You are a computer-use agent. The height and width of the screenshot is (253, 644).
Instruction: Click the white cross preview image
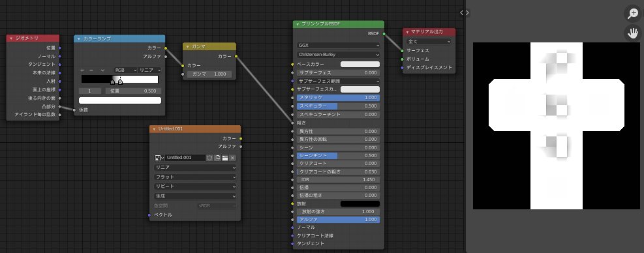click(x=557, y=126)
